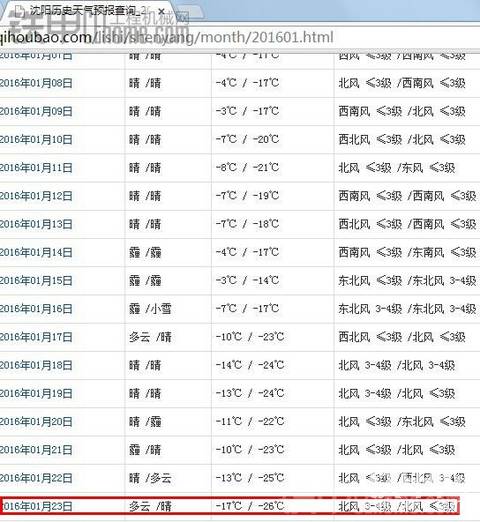
Task: Click the date 2016年01月14日
Action: (x=36, y=252)
